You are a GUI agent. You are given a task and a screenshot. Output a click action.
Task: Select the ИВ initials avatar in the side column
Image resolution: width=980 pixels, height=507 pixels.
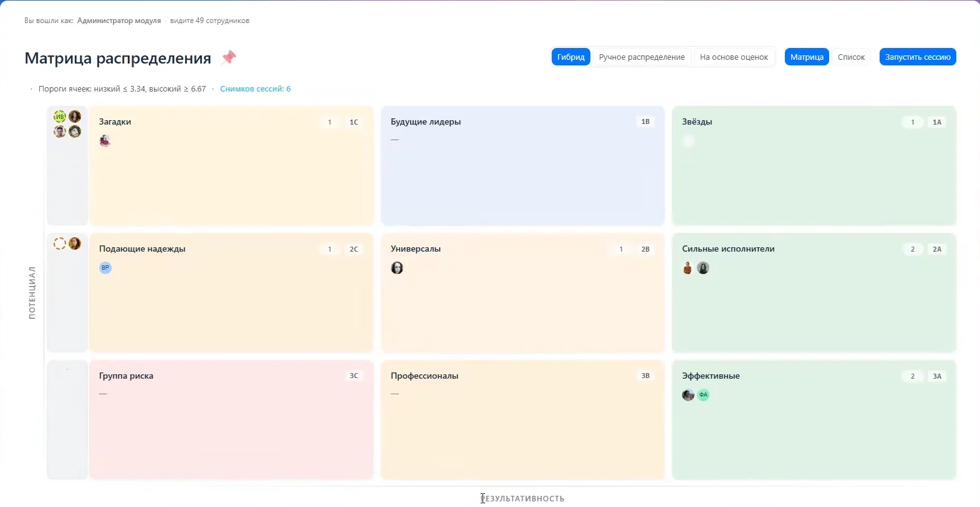[60, 116]
